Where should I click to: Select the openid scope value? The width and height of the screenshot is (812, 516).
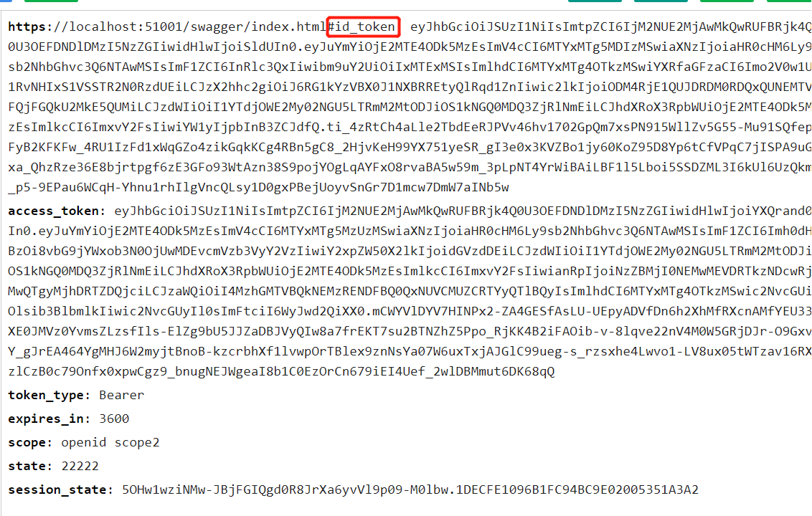click(x=83, y=443)
